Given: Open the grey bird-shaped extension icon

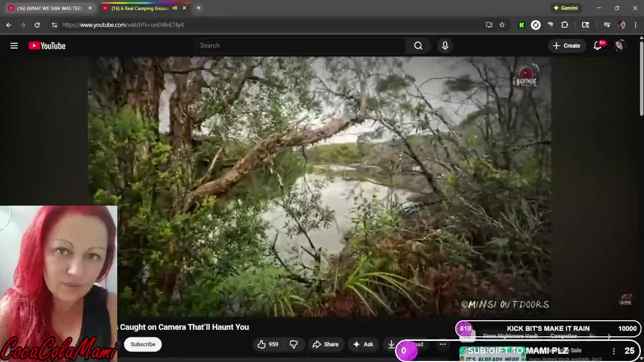Looking at the screenshot, I should [x=550, y=25].
